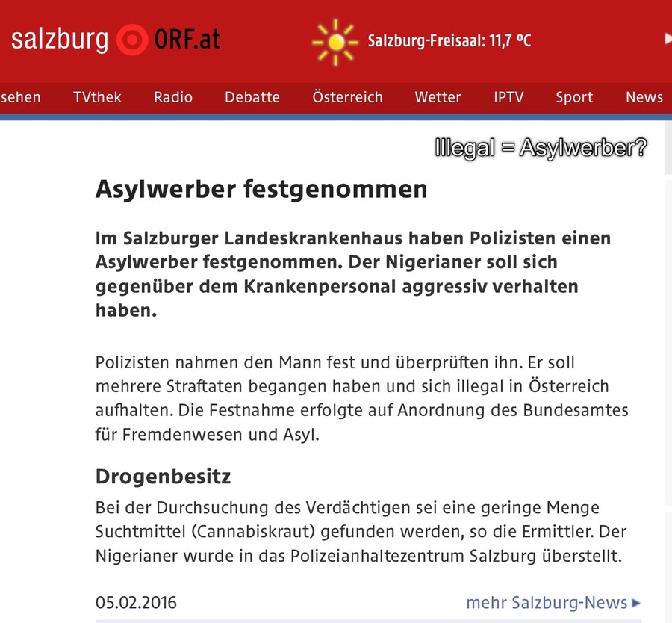Go to the salzburg wordmark home link
Viewport: 672px width, 623px height.
[60, 40]
